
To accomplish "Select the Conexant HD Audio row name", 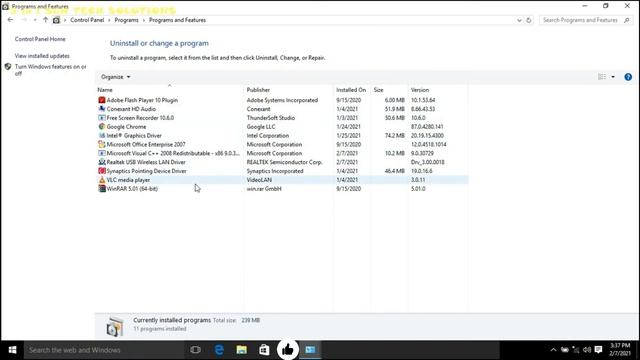I will pos(131,109).
